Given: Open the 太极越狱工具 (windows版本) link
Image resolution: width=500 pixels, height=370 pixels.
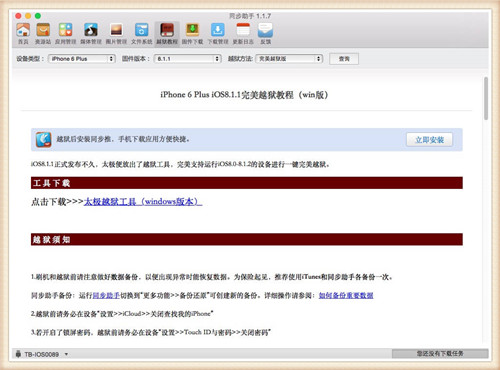Looking at the screenshot, I should 143,201.
